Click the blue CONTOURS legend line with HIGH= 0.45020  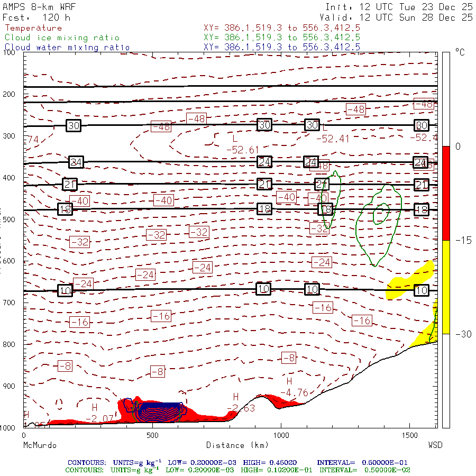click(237, 463)
